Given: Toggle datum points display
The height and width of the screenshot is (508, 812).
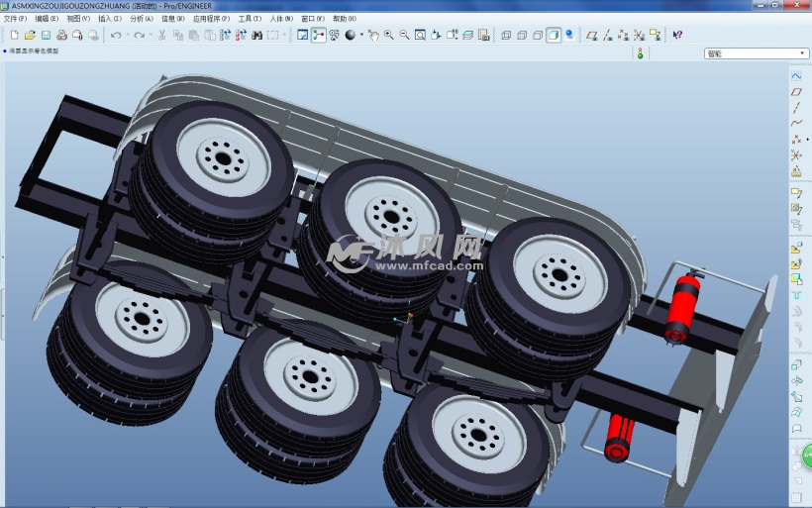Looking at the screenshot, I should point(624,35).
